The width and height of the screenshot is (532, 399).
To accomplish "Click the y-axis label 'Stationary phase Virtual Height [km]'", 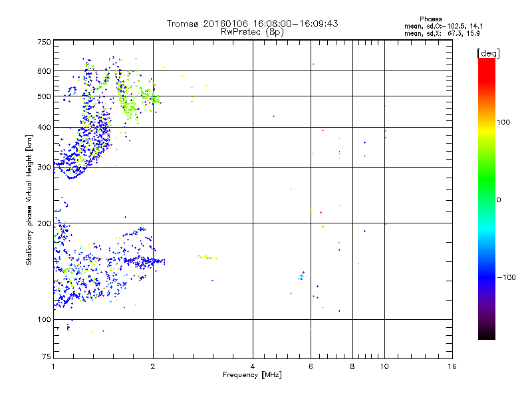I will [x=29, y=200].
